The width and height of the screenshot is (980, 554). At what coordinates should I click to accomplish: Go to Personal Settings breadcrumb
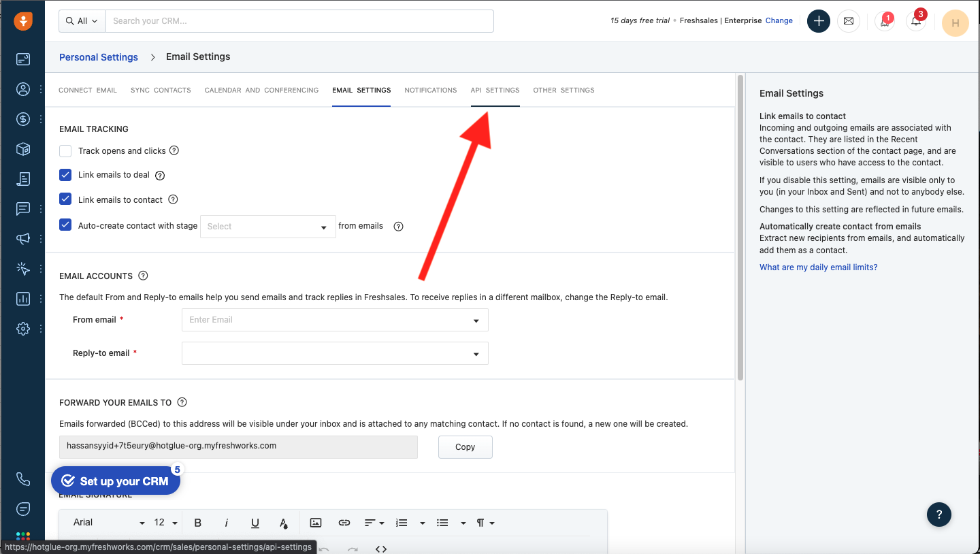coord(99,57)
